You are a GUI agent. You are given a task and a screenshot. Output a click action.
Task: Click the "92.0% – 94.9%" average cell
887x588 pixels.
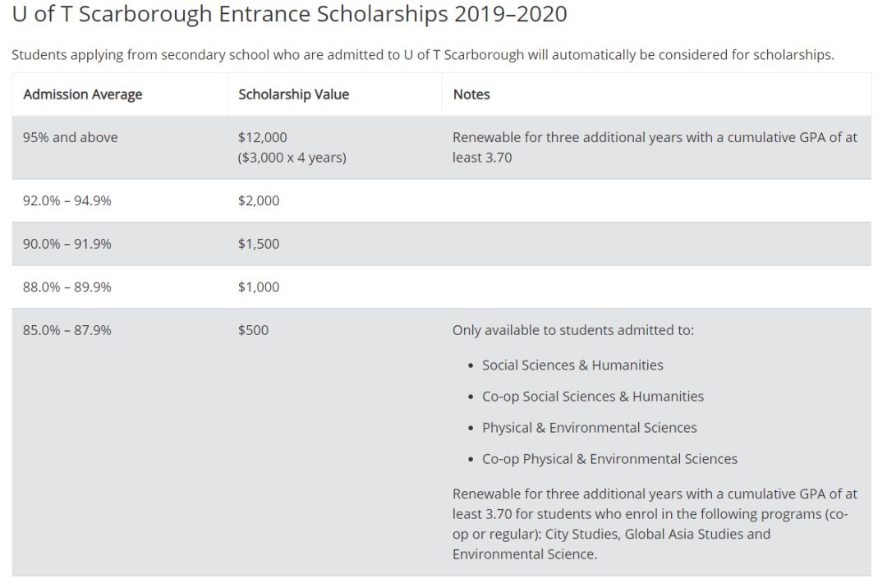click(x=67, y=200)
